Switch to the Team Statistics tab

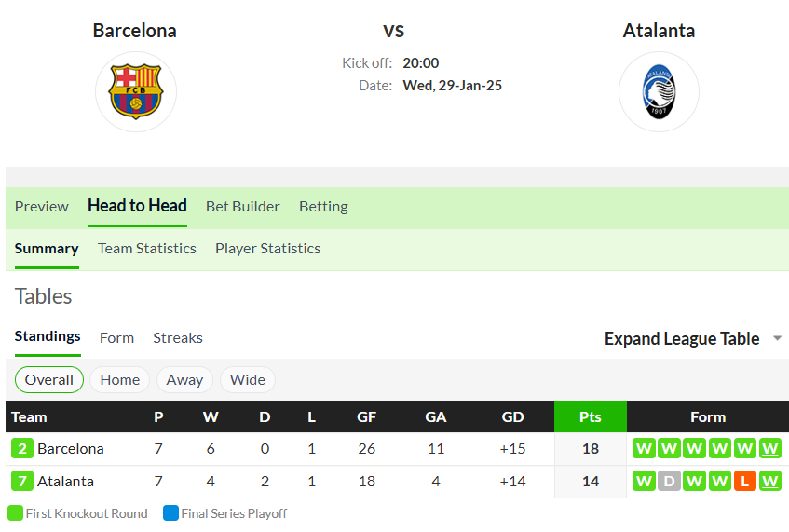[x=147, y=249]
